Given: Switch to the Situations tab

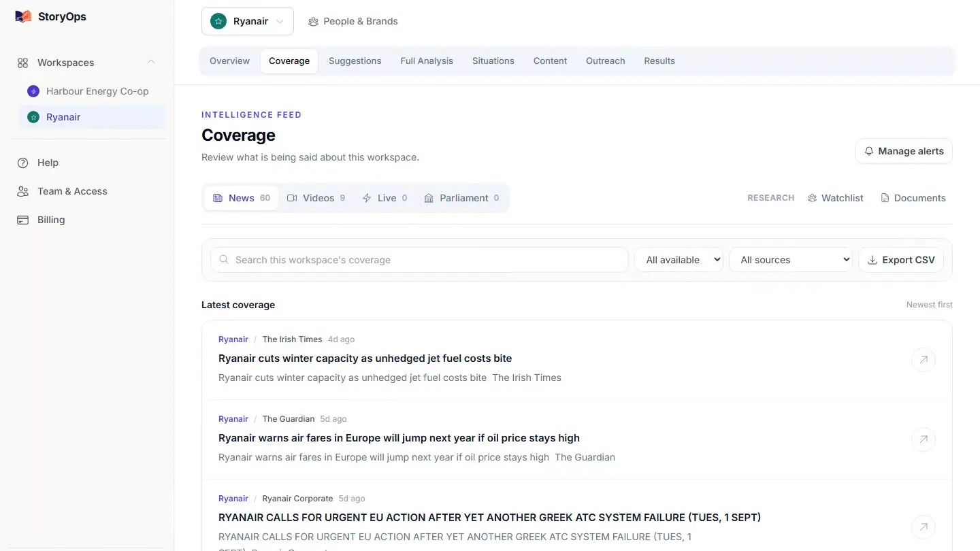Looking at the screenshot, I should [493, 61].
